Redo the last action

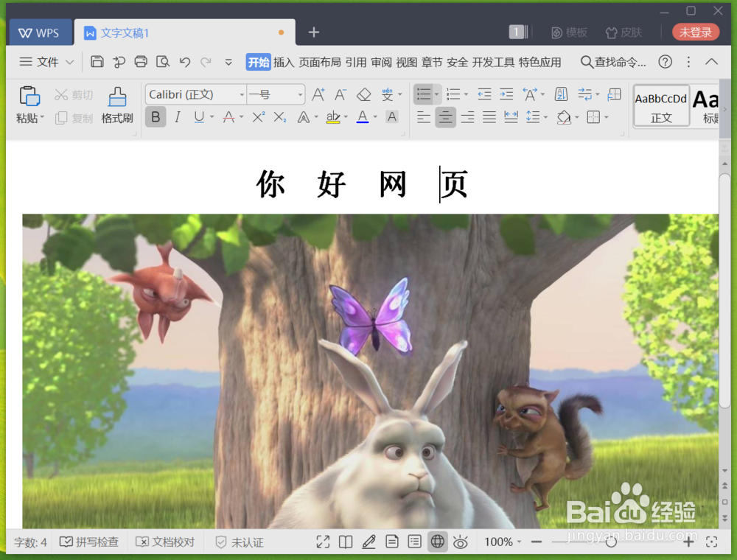tap(206, 62)
